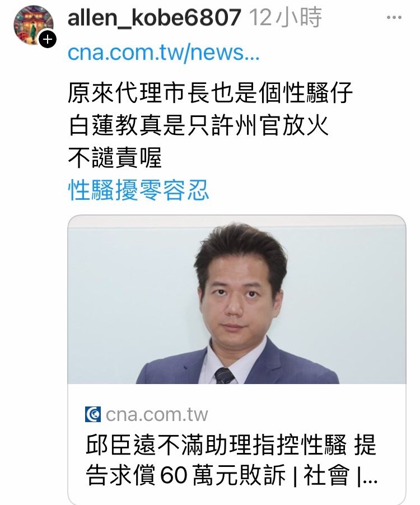Open the allen_kobe6807 profile avatar
420x505 pixels.
pyautogui.click(x=34, y=25)
